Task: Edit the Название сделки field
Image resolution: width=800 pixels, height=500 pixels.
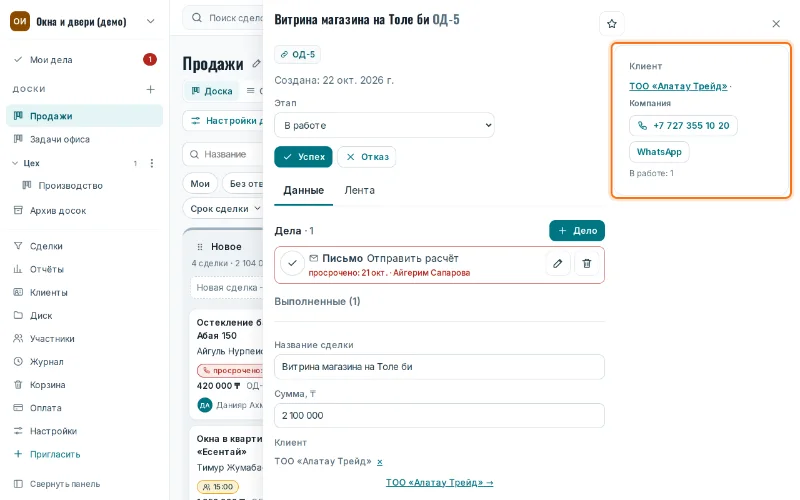Action: tap(439, 367)
